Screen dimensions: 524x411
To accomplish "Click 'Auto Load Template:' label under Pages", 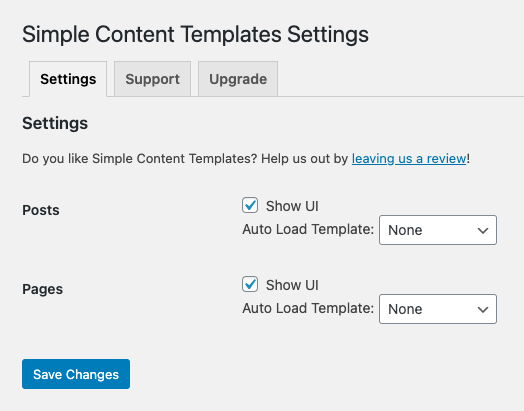I will (308, 308).
